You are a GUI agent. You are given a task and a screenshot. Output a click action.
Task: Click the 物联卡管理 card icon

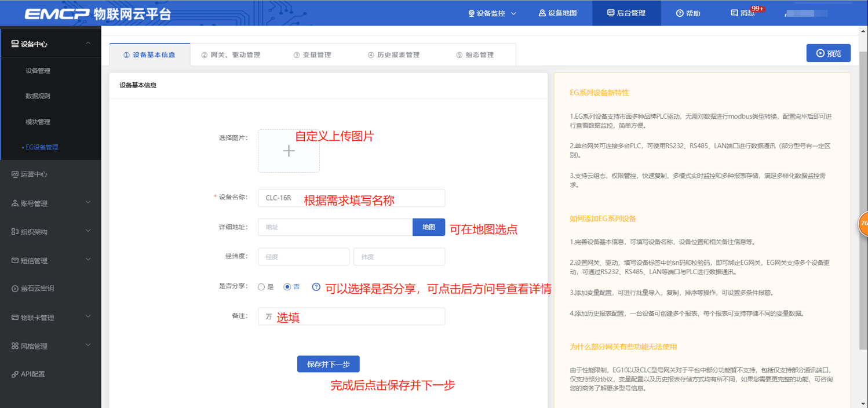[15, 318]
